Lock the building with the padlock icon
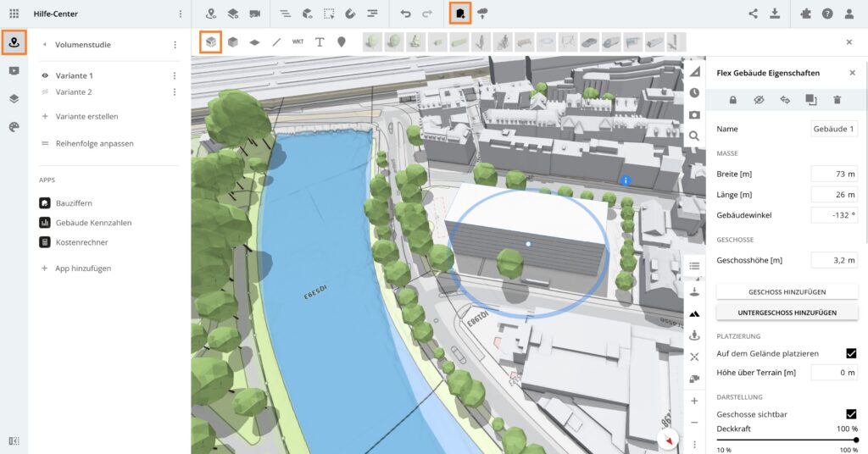 732,100
